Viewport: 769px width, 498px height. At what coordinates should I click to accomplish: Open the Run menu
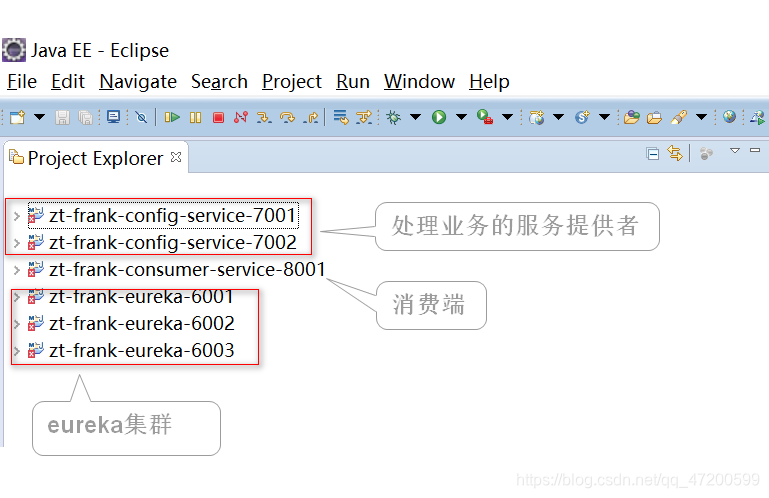tap(353, 81)
